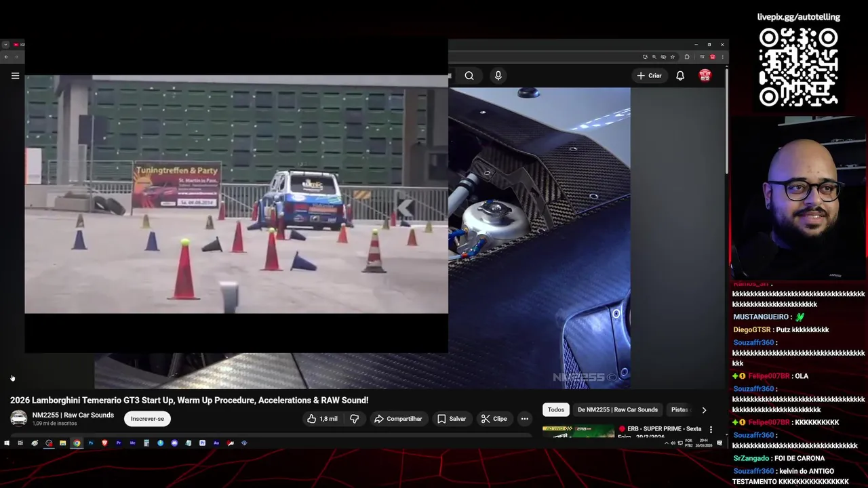Viewport: 868px width, 488px height.
Task: Select the Pistas filter chip
Action: tap(679, 409)
